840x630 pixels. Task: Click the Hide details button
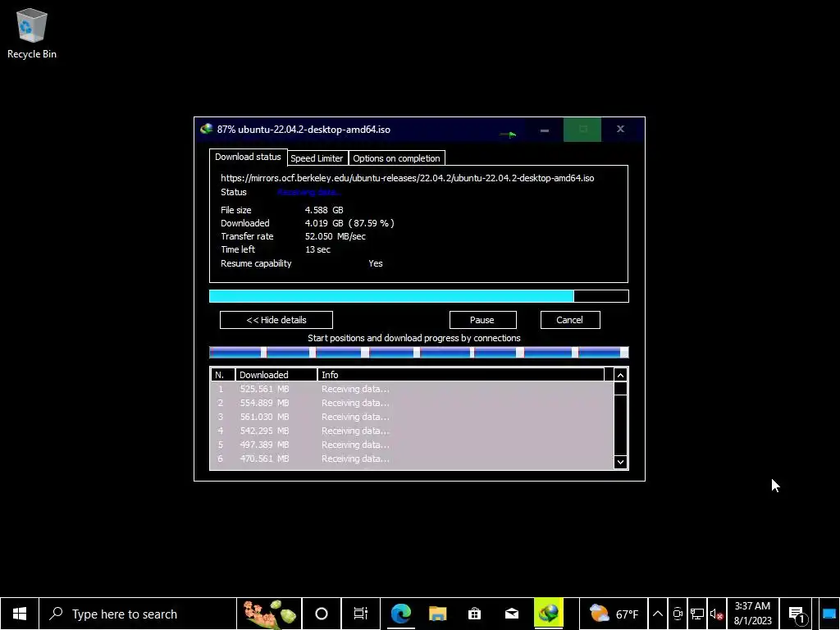click(276, 320)
